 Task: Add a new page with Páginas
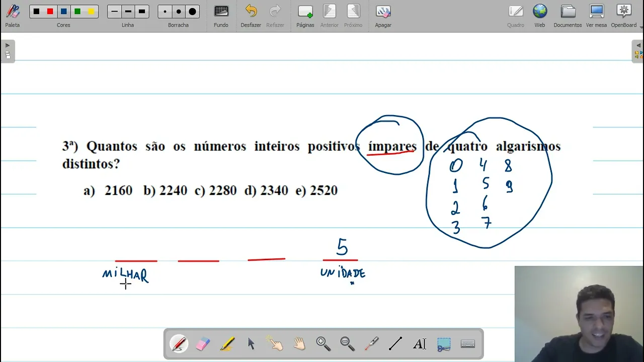click(x=305, y=16)
